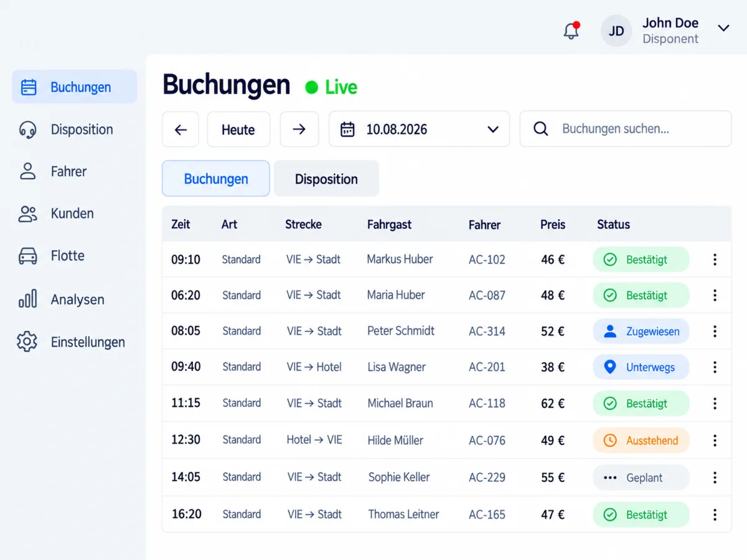The height and width of the screenshot is (560, 747).
Task: Open row menu for Sophie Keller booking
Action: click(x=715, y=477)
